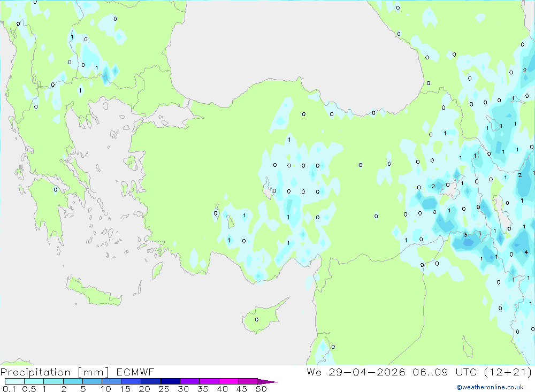
Task: Select the 2 to 5 mm legend color
Action: pos(73,381)
